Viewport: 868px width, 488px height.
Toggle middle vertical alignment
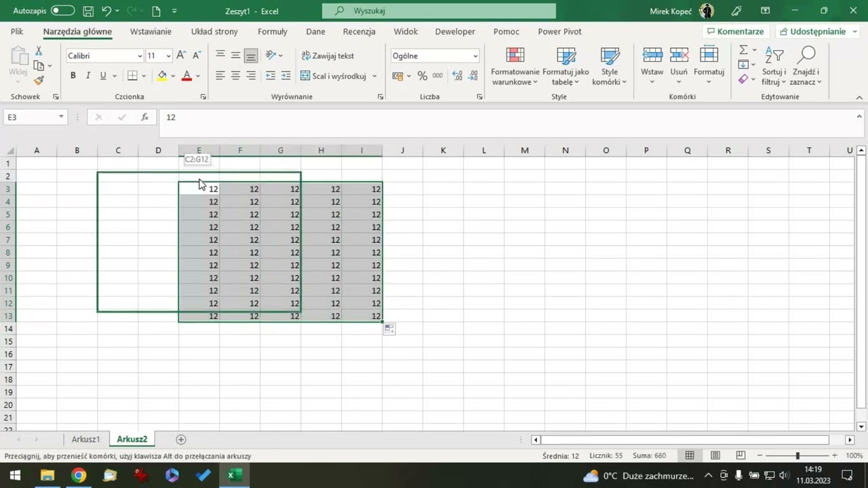[x=235, y=56]
